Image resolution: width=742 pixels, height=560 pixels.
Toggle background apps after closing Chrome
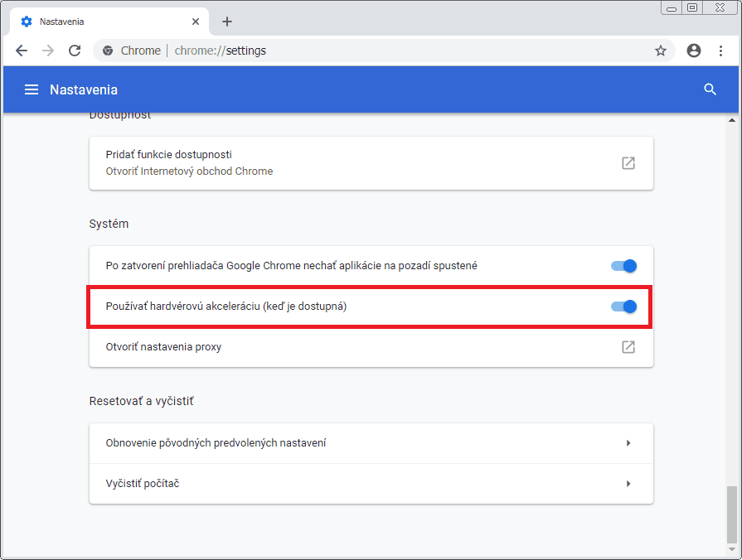[623, 266]
